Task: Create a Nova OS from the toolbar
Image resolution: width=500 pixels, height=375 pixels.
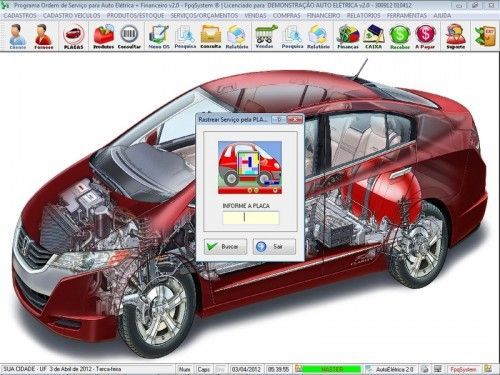Action: coord(159,37)
